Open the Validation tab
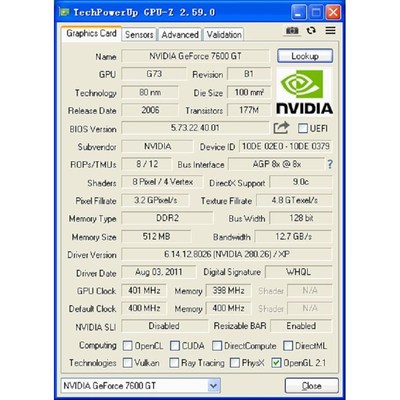 pos(224,35)
